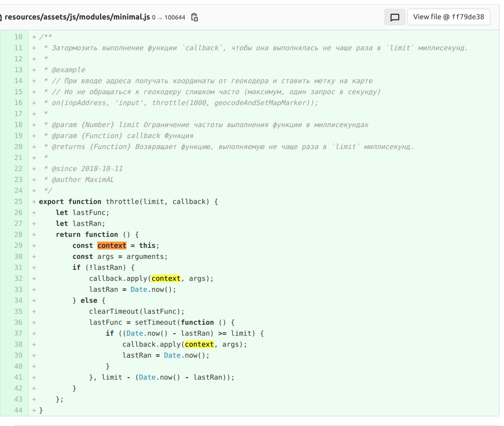The width and height of the screenshot is (504, 426).
Task: Click the resources/assets/js/modules/minimal.js file name
Action: [x=77, y=17]
